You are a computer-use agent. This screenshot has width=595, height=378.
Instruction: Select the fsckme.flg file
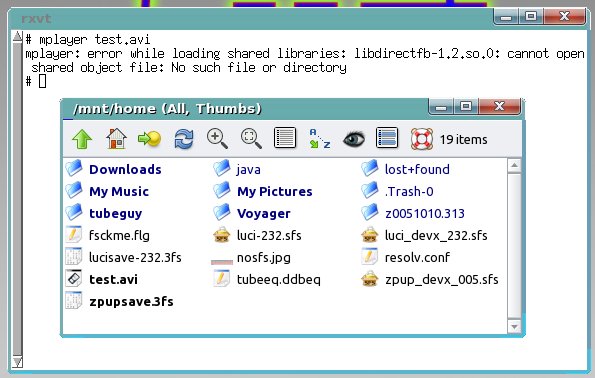pyautogui.click(x=107, y=235)
